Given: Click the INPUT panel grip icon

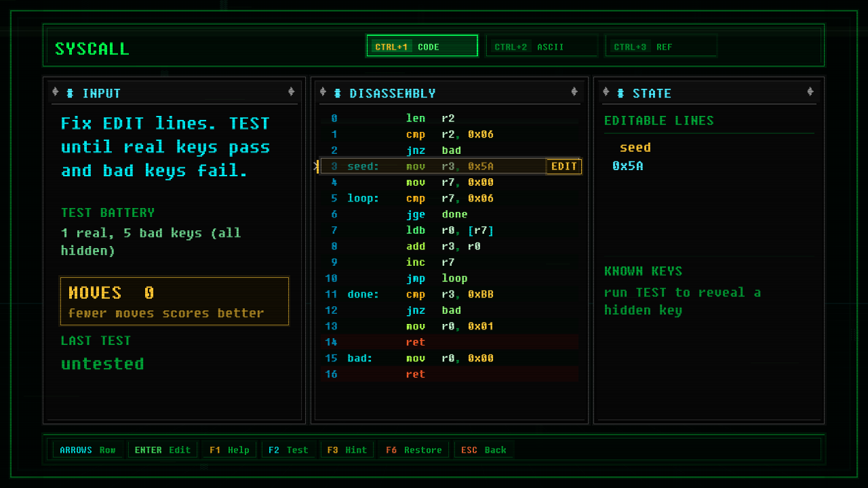Looking at the screenshot, I should 70,93.
